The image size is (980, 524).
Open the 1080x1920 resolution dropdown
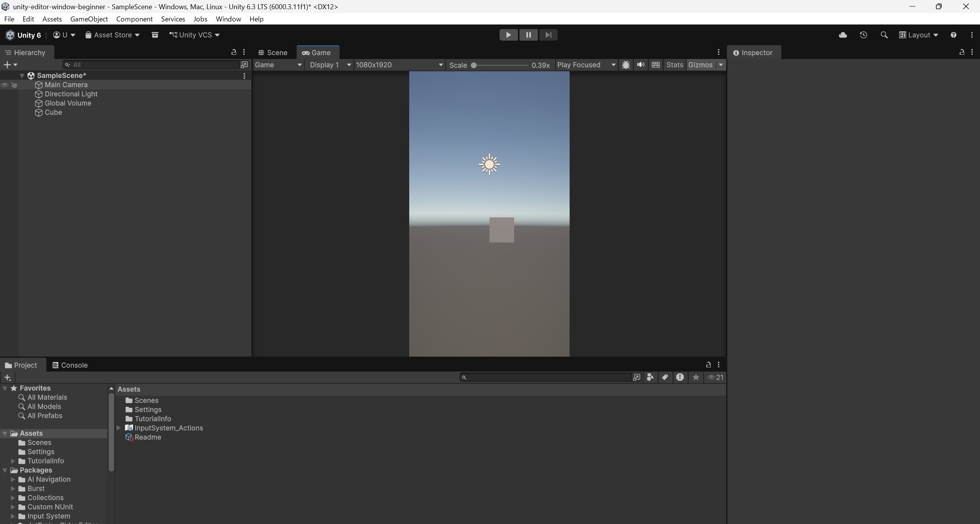point(399,65)
